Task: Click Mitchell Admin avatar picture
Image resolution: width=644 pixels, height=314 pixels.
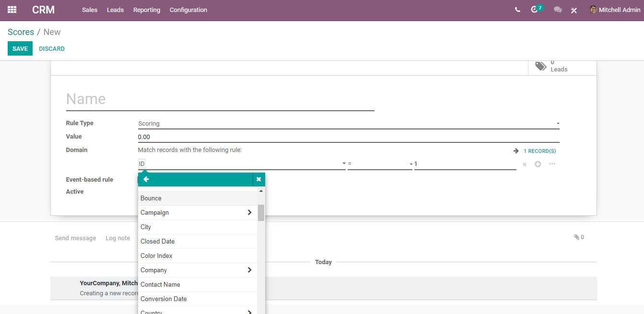Action: (x=593, y=10)
